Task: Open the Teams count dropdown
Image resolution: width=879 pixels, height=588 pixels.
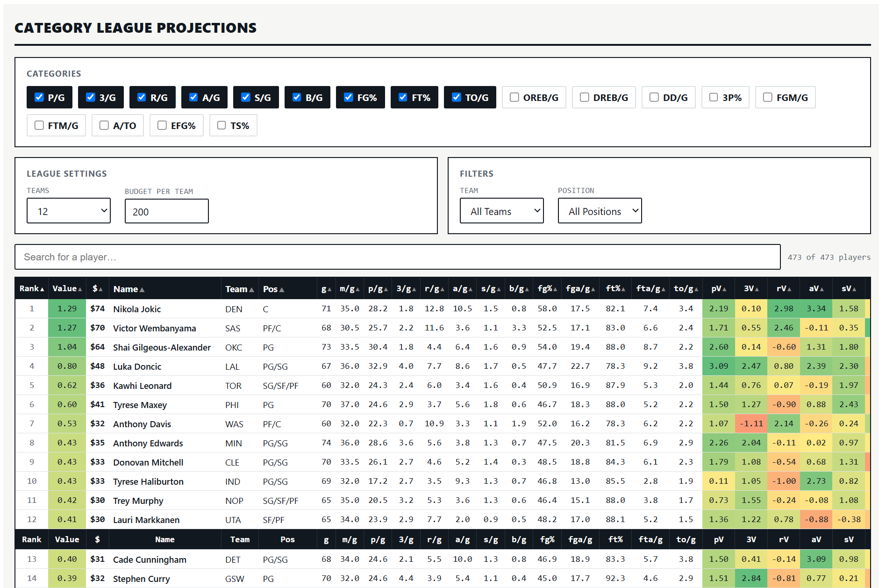Action: click(69, 211)
